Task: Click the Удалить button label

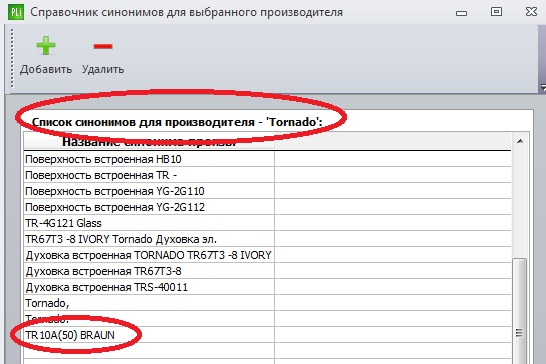Action: [103, 69]
